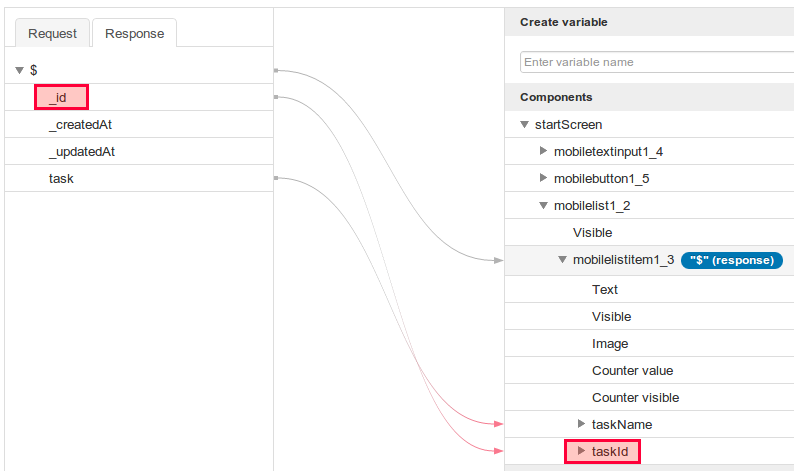794x471 pixels.
Task: Expand the mobiletextinput1_4 component
Action: [543, 151]
